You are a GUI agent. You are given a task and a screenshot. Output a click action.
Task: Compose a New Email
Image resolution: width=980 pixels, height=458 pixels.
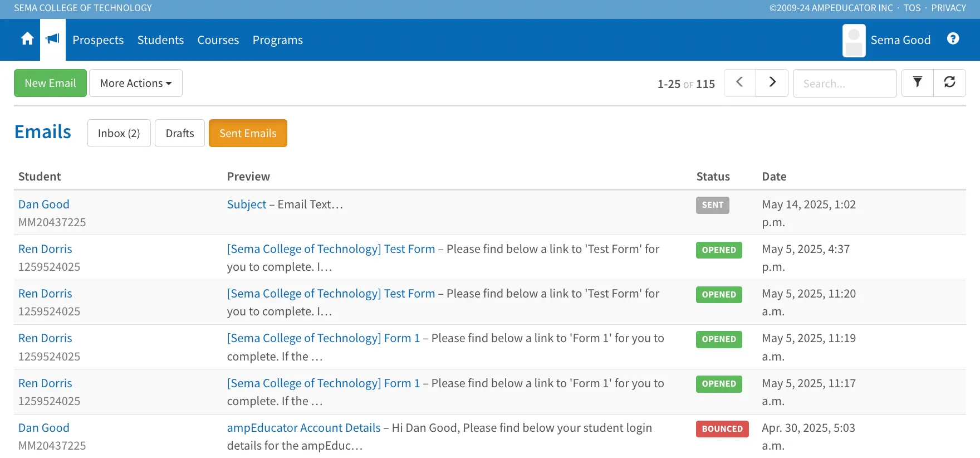[x=50, y=83]
